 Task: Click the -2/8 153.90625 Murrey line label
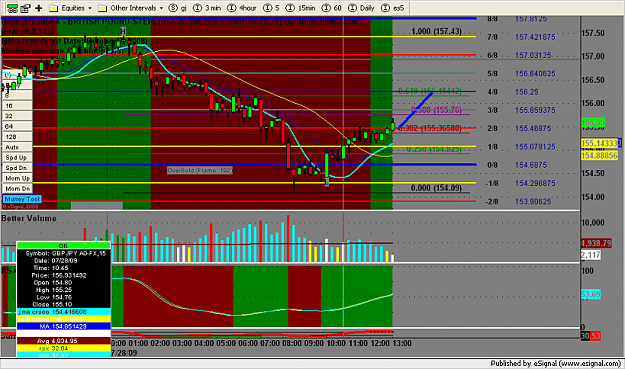click(x=519, y=202)
